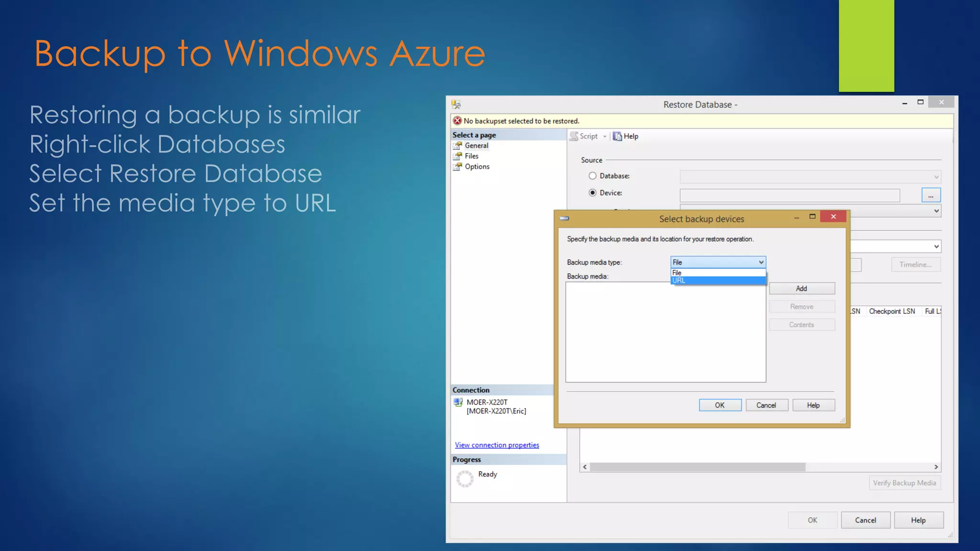This screenshot has height=551, width=980.
Task: Select the Device source radio button
Action: pos(592,193)
